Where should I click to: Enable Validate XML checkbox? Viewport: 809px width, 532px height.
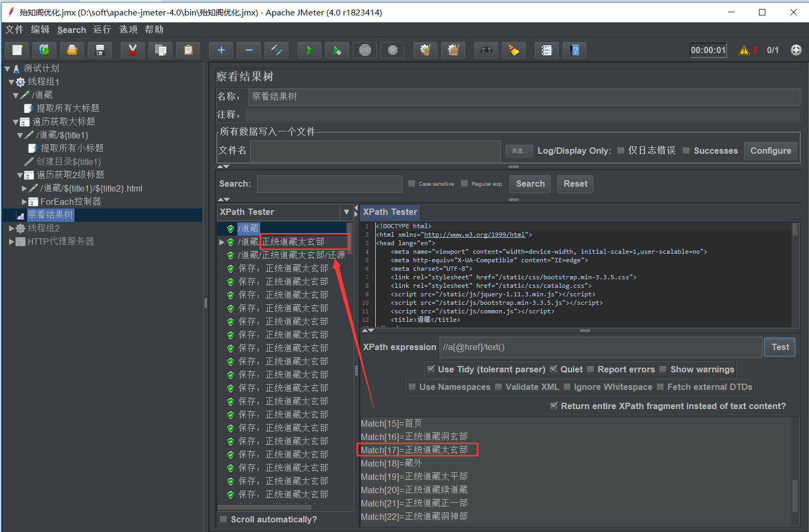pyautogui.click(x=498, y=387)
